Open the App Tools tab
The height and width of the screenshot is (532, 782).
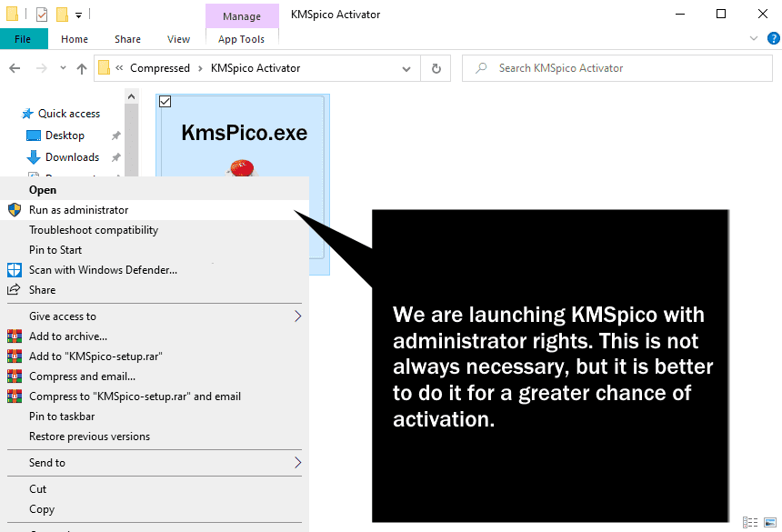point(241,39)
